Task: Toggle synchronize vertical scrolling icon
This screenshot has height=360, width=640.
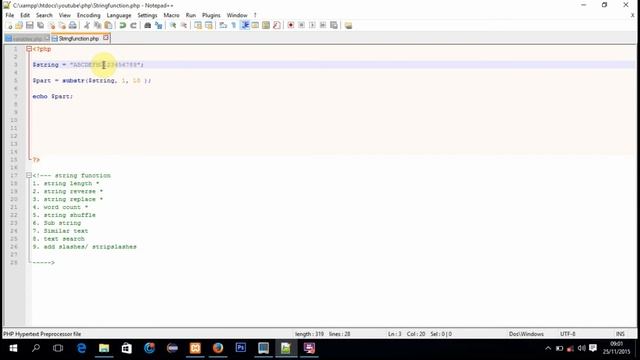Action: tap(198, 26)
